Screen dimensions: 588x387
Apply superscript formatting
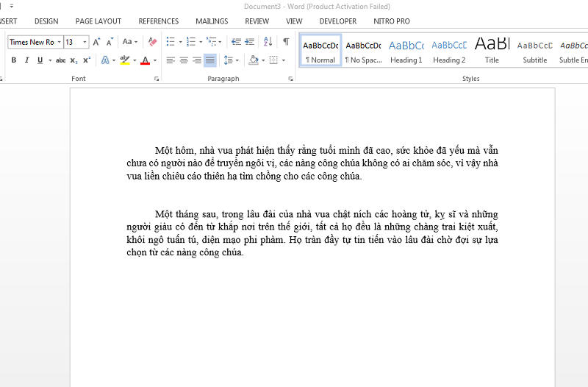point(87,60)
